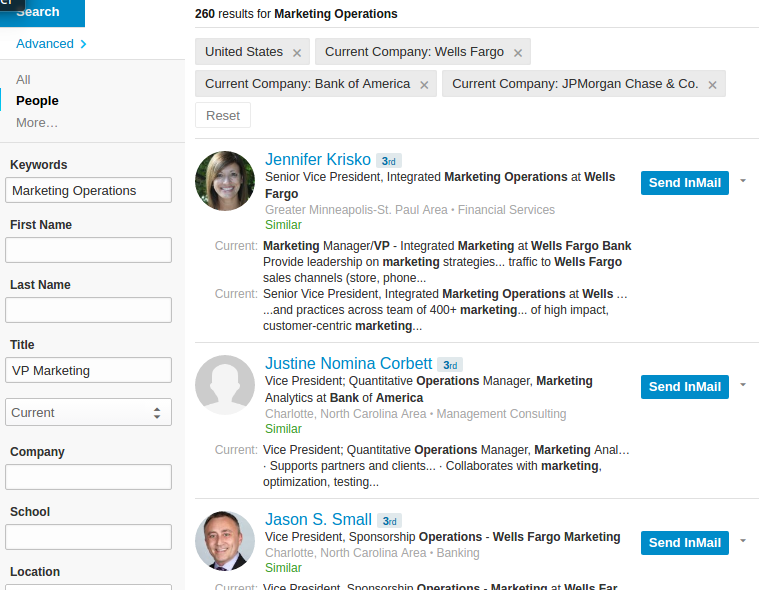Send InMail to Jennifer Krisko
Screen dimensions: 761x590
tap(684, 183)
